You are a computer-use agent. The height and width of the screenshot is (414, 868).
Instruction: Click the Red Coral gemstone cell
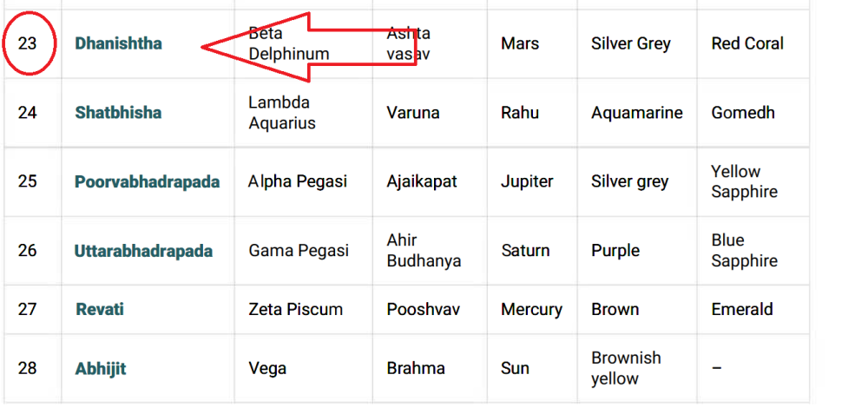tap(746, 43)
